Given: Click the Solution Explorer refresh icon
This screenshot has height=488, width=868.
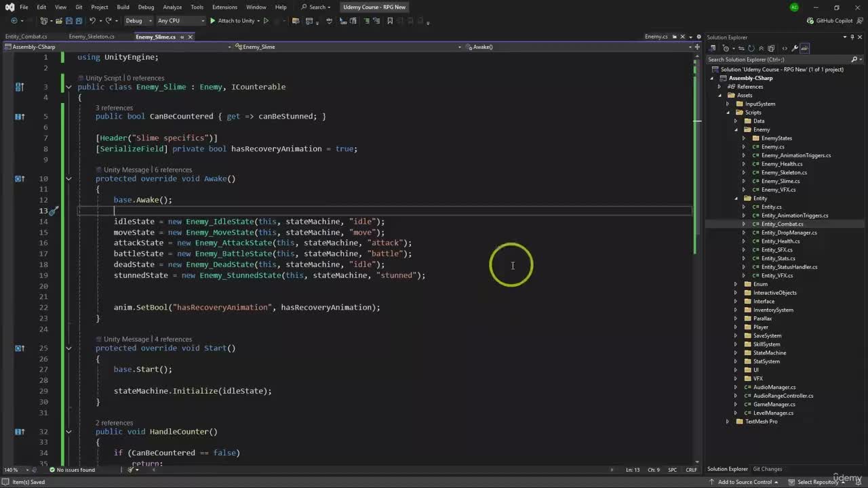Looking at the screenshot, I should tap(751, 48).
